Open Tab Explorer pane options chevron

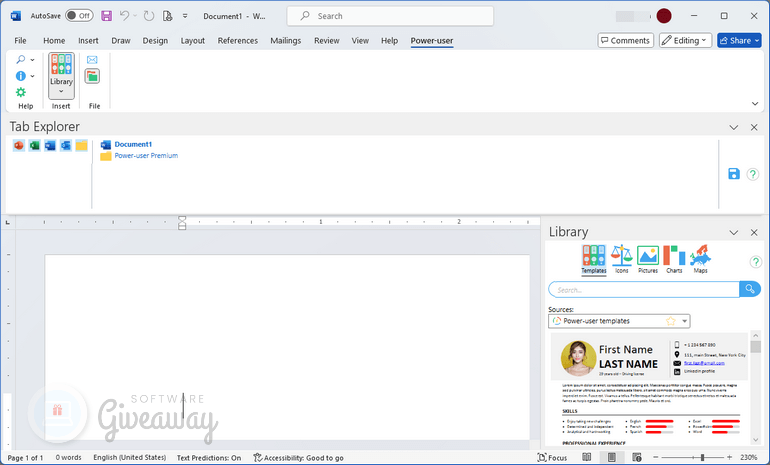pyautogui.click(x=734, y=127)
